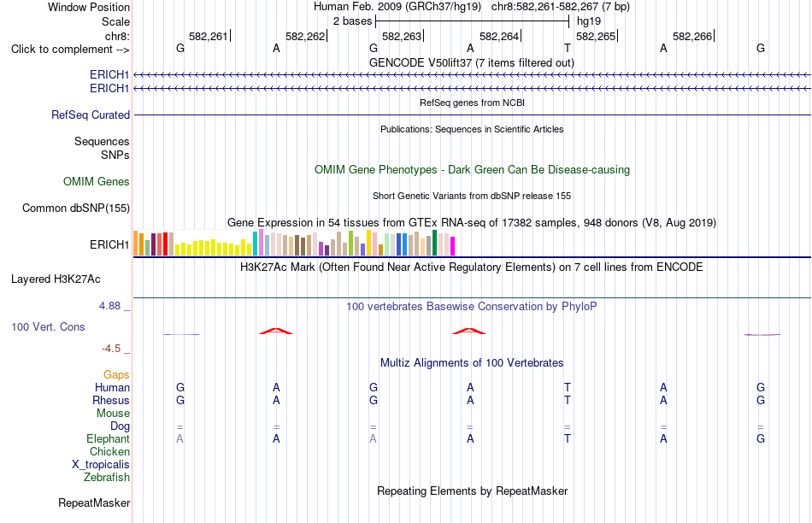Viewport: 812px width, 523px height.
Task: Click the Sequences track label
Action: pyautogui.click(x=102, y=141)
